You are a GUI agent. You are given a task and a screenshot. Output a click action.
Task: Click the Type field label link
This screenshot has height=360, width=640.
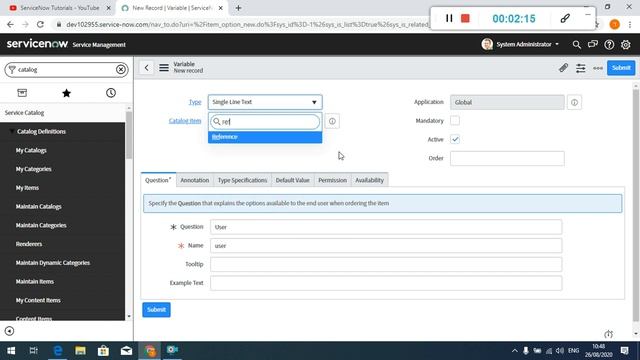[x=195, y=102]
